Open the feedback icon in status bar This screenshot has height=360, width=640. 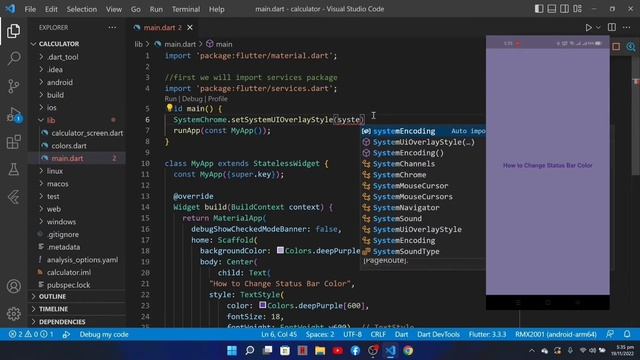610,334
